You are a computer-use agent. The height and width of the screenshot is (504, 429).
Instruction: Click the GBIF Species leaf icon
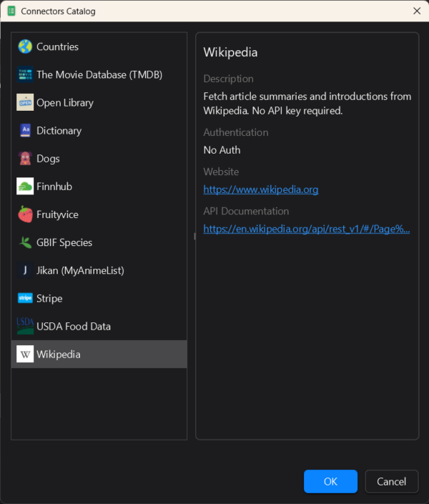tap(25, 242)
